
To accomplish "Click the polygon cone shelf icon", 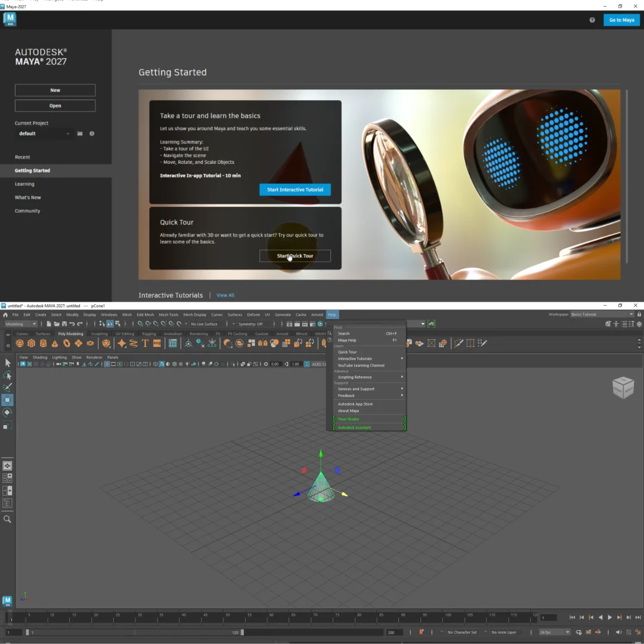I will (x=55, y=343).
